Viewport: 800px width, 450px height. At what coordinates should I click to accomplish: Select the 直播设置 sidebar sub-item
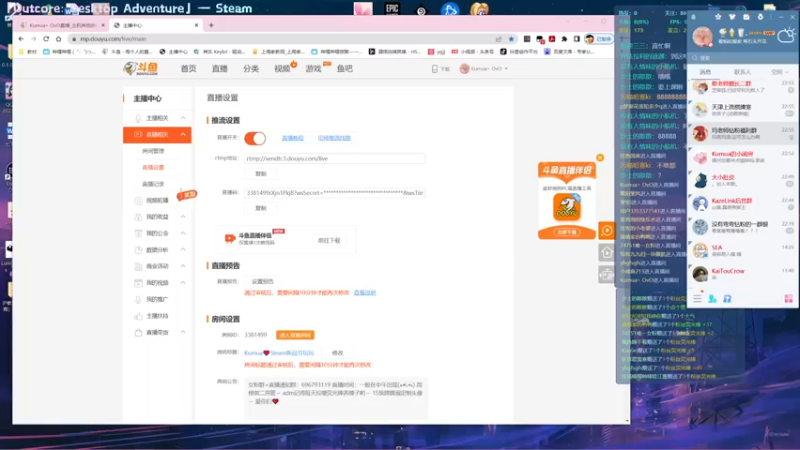click(153, 167)
